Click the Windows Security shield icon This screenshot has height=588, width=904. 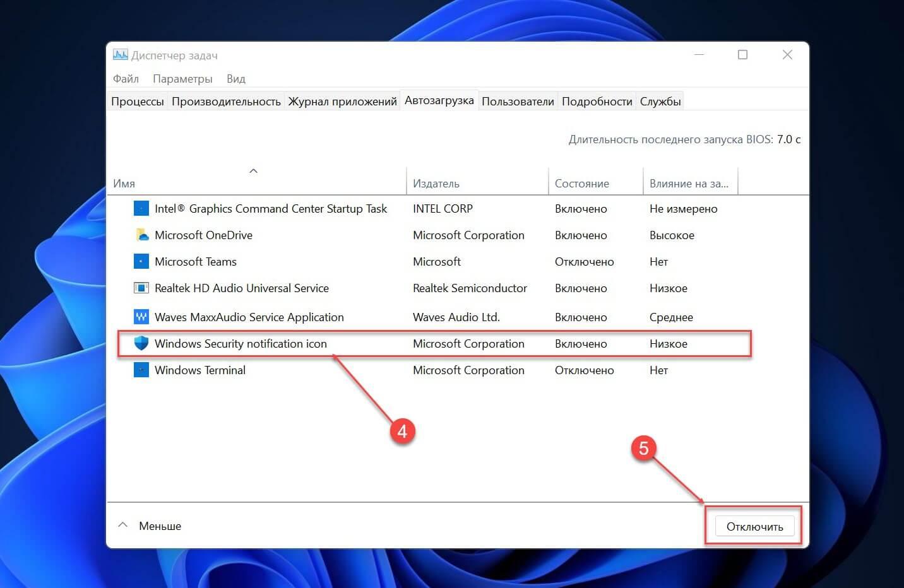point(141,343)
